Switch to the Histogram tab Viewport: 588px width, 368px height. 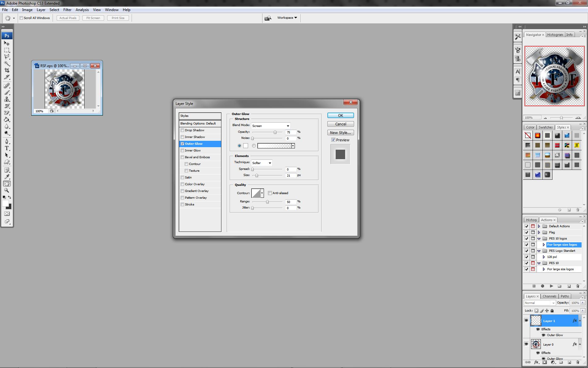coord(555,35)
